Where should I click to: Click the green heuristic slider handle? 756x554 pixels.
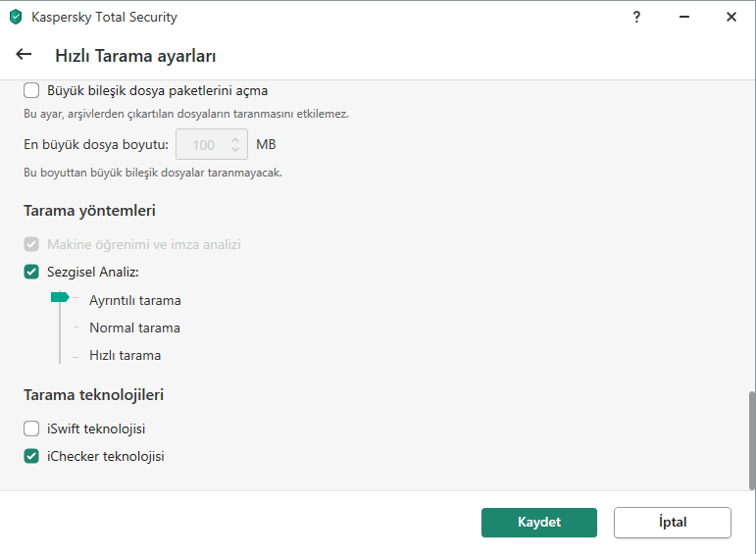pyautogui.click(x=60, y=297)
